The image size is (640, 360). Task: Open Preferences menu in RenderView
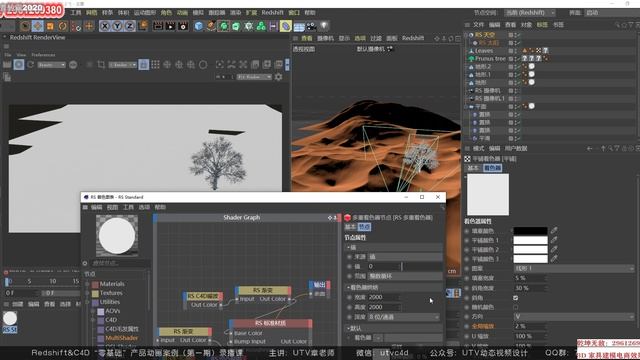(x=43, y=55)
